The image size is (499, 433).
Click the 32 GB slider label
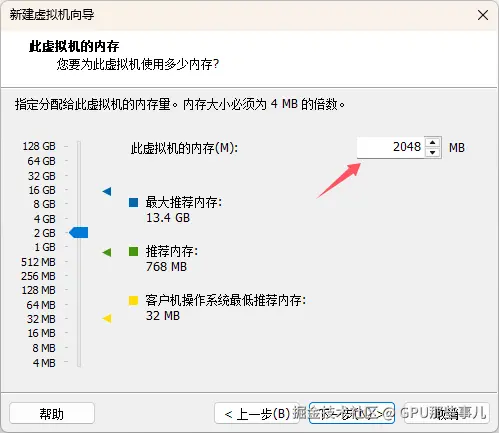42,176
